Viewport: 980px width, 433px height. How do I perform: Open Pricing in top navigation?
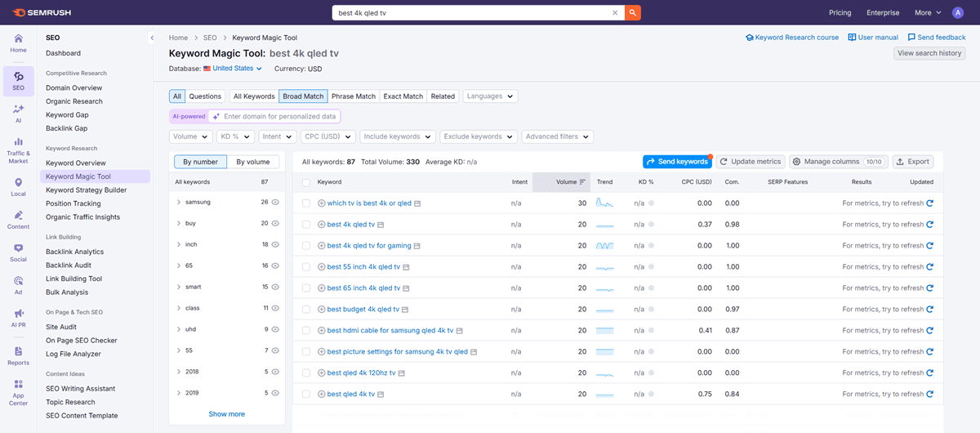[840, 12]
